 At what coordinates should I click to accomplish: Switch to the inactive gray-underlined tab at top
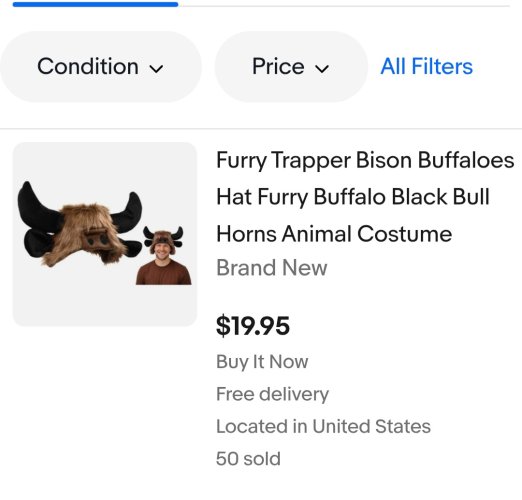pos(344,6)
